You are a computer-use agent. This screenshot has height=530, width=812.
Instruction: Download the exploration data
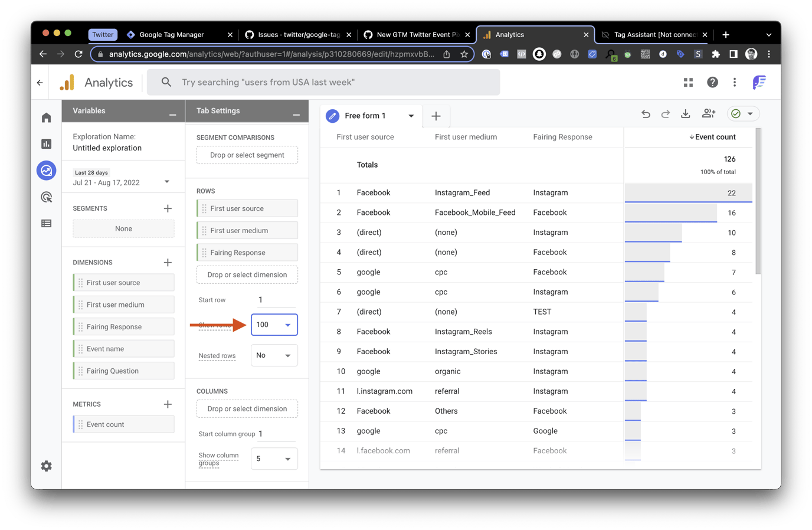[x=685, y=114]
